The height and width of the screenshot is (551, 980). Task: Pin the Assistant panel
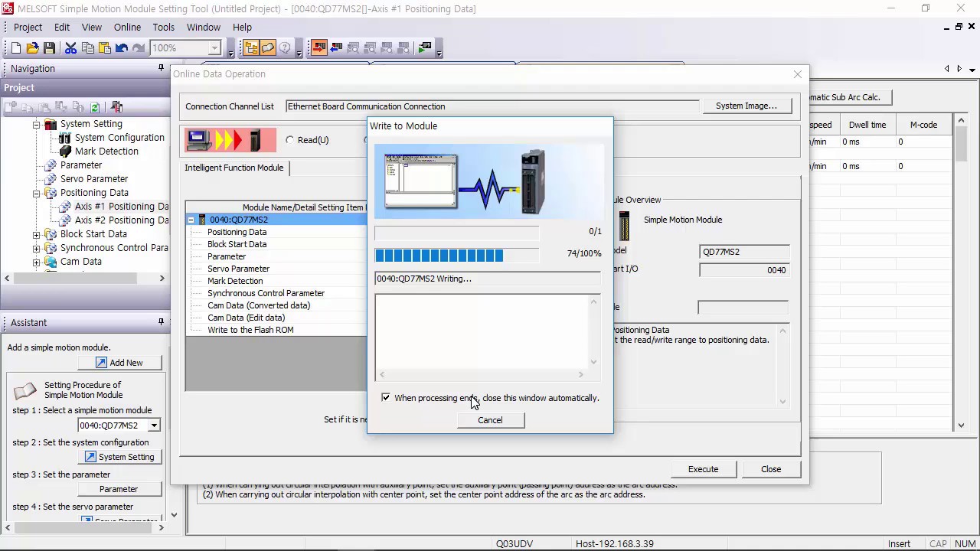(161, 322)
